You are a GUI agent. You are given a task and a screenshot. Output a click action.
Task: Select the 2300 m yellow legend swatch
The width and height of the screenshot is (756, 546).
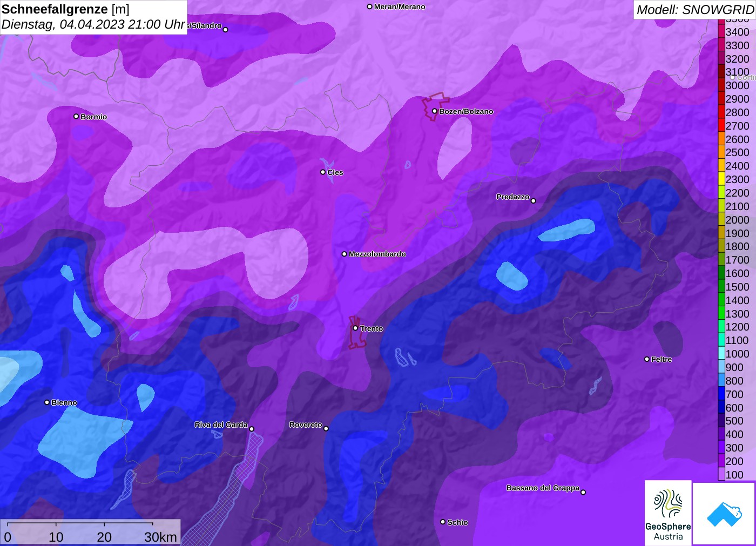[721, 179]
